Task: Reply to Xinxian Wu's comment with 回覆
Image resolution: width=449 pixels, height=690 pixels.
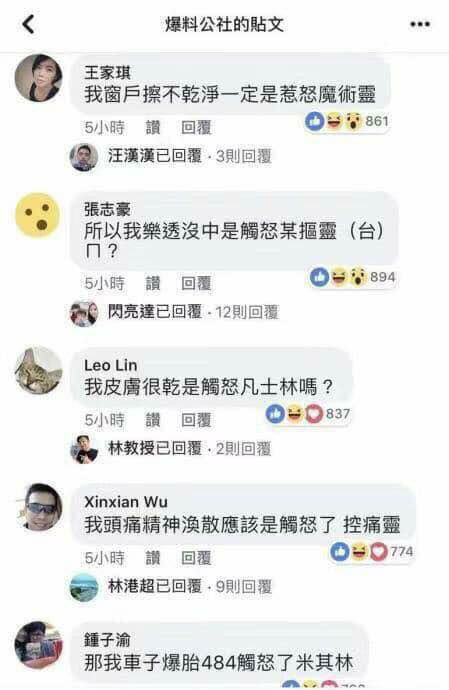Action: pyautogui.click(x=196, y=558)
